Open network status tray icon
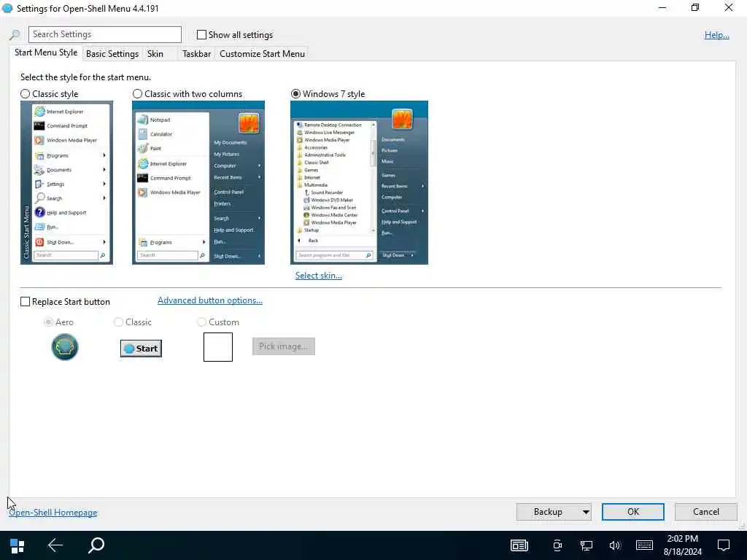The height and width of the screenshot is (560, 747). pyautogui.click(x=586, y=545)
